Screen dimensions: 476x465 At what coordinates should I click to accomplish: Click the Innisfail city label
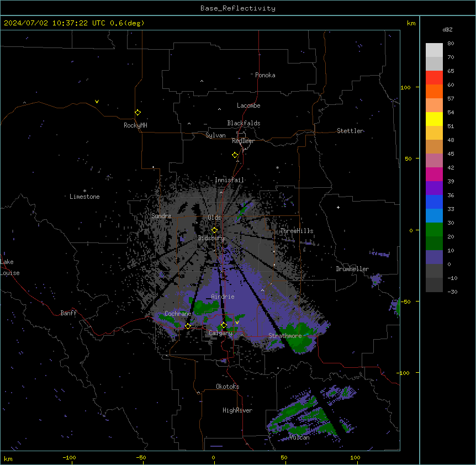[x=230, y=180]
